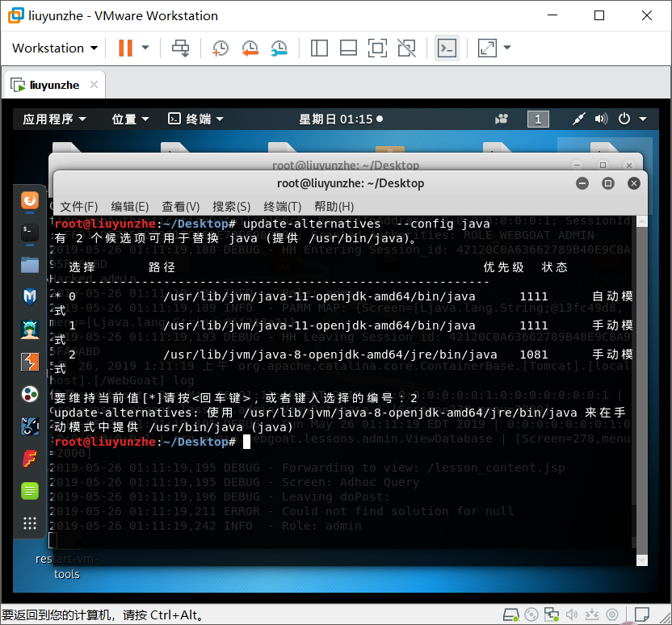Click the network adapter status icon
Viewport: 672px width, 625px height.
point(552,615)
